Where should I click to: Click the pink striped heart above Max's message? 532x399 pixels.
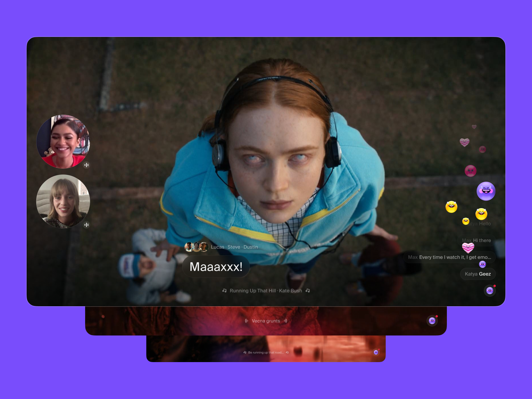tap(468, 248)
